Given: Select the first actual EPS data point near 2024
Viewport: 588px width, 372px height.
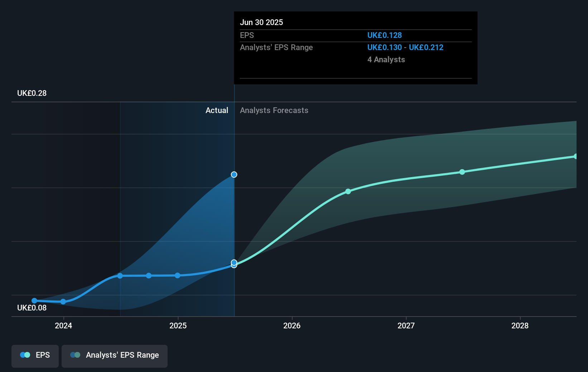Looking at the screenshot, I should (x=34, y=300).
